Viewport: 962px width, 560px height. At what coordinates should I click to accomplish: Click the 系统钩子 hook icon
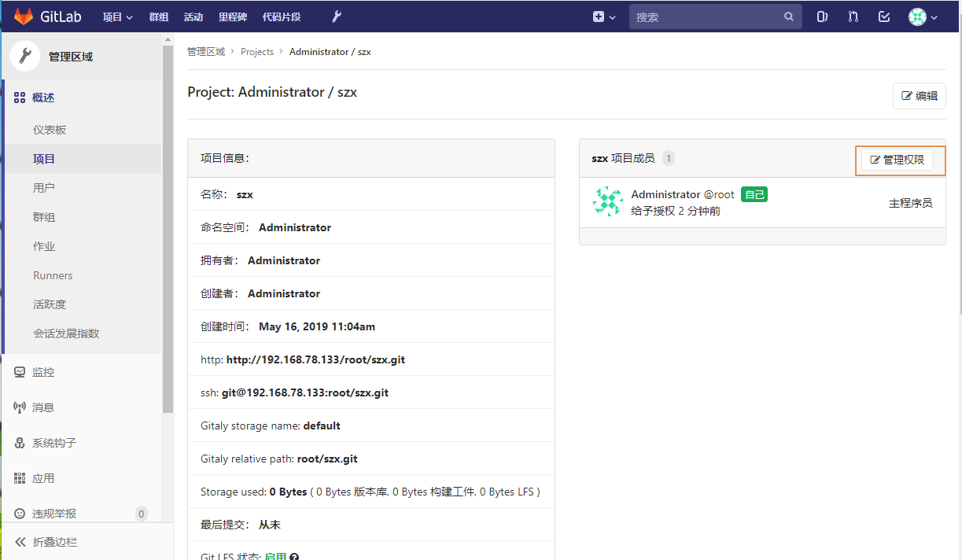tap(20, 443)
